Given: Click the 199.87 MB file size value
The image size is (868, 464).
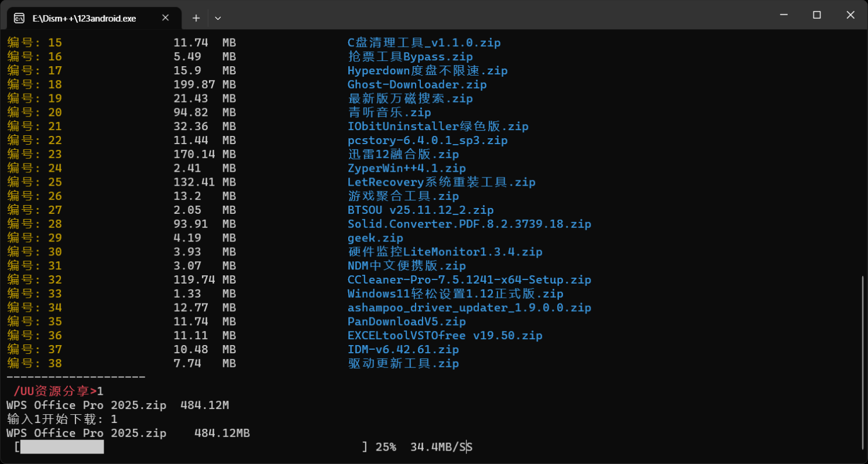Looking at the screenshot, I should coord(204,84).
